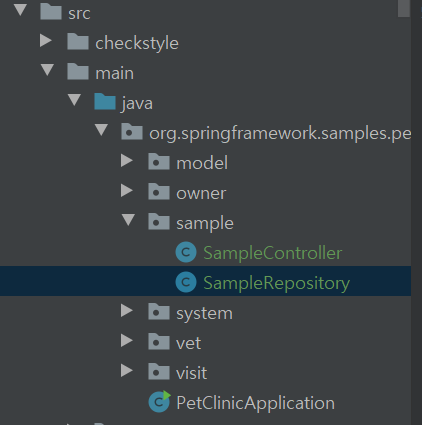This screenshot has height=425, width=422.
Task: Select the checkstyle folder label
Action: (137, 43)
